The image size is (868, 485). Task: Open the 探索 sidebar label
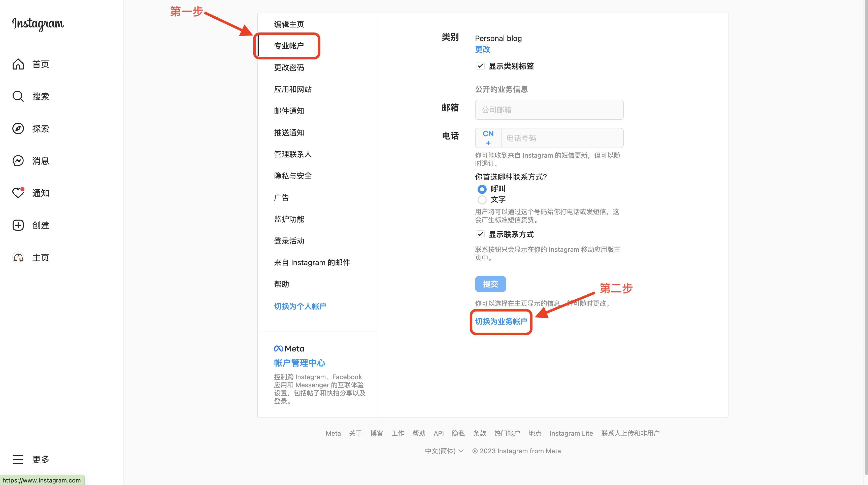[x=41, y=128]
